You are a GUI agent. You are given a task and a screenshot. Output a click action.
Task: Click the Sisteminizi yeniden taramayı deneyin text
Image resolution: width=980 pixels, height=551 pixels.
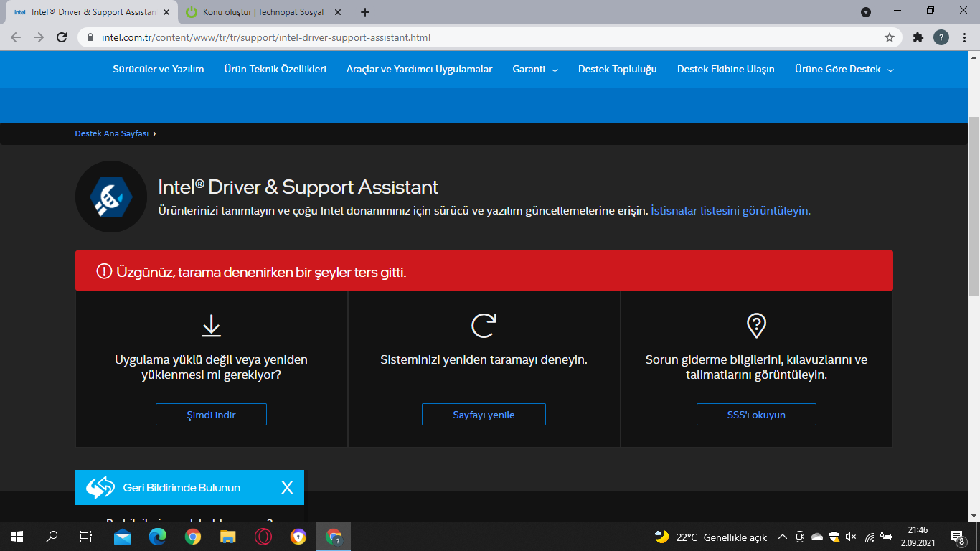[x=484, y=359]
